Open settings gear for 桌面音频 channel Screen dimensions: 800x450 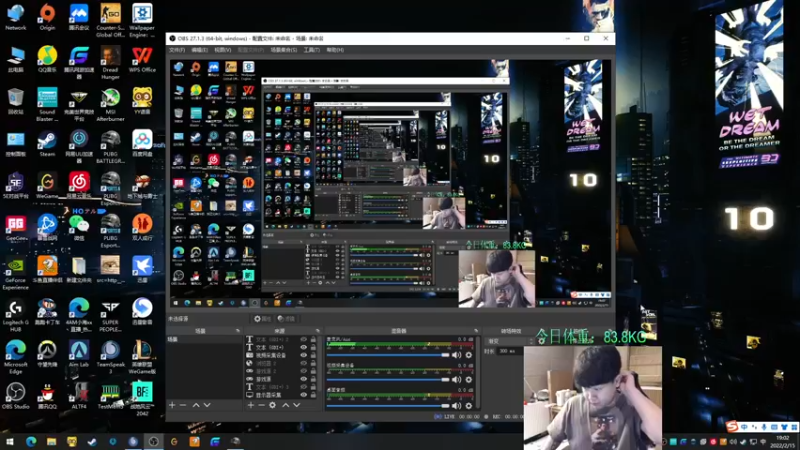point(468,406)
